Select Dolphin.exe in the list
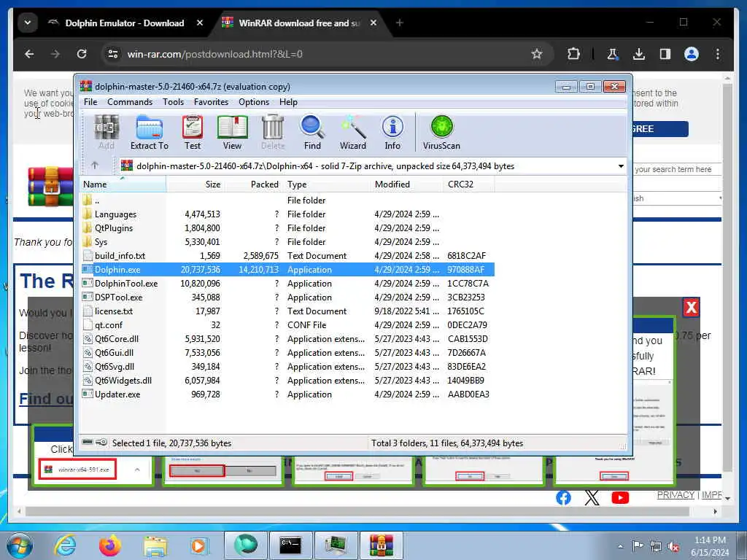 [x=287, y=270]
